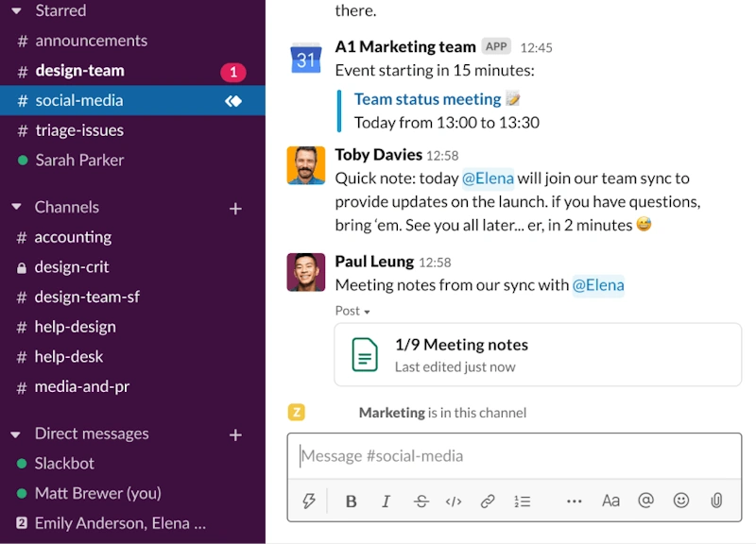Insert inline code formatting

point(454,501)
